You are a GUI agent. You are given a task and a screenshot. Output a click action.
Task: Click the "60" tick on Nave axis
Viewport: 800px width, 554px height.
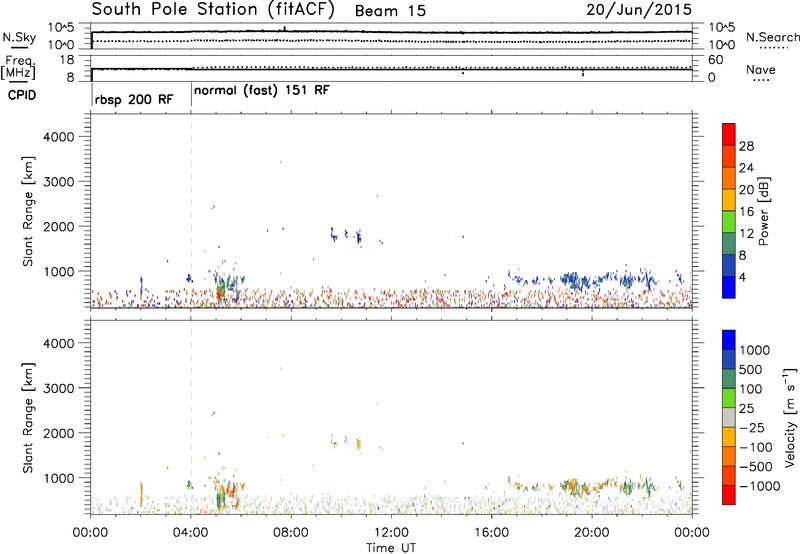(x=715, y=60)
